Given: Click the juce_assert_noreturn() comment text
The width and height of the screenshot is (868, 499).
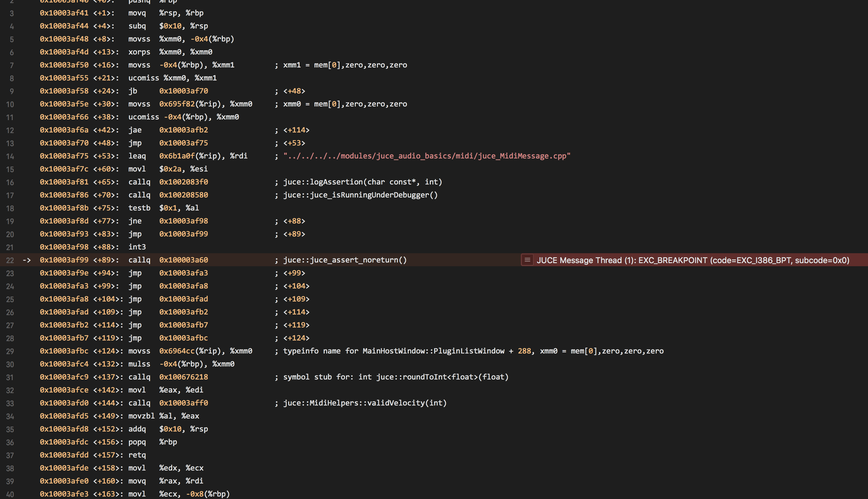Looking at the screenshot, I should tap(345, 260).
